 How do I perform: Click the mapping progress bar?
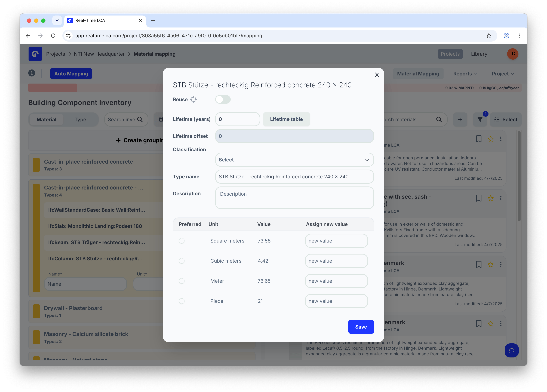pyautogui.click(x=96, y=88)
